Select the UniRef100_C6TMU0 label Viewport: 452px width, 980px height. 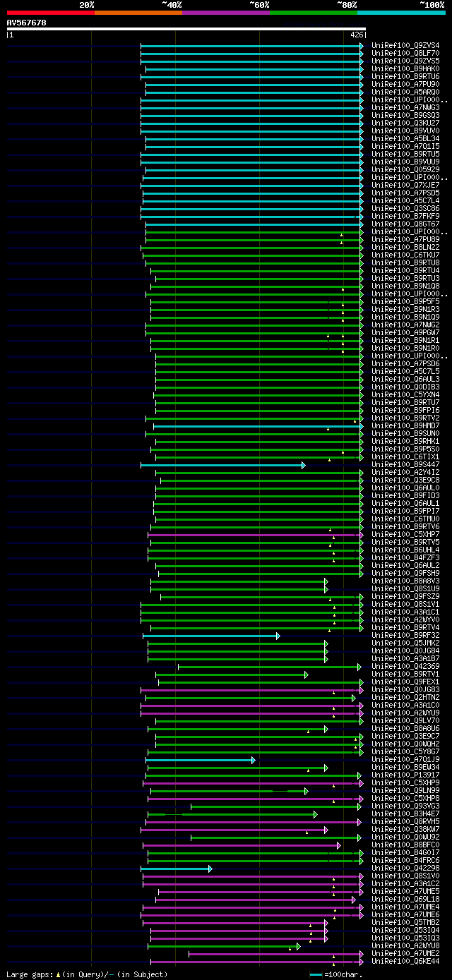pyautogui.click(x=406, y=519)
